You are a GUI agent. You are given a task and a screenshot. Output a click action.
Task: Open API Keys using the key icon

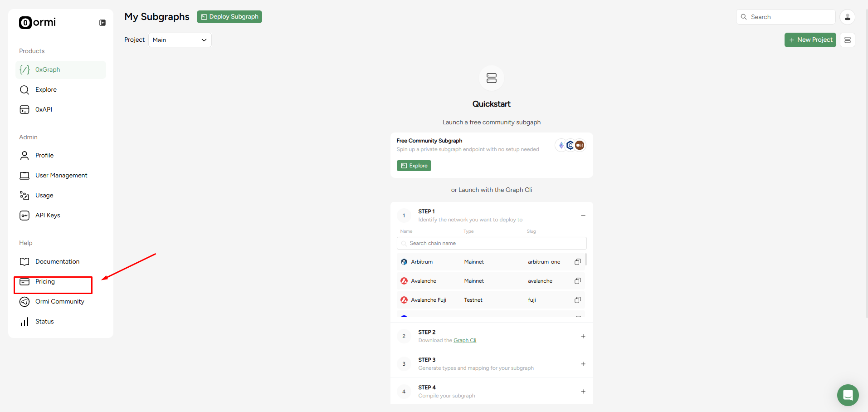(x=24, y=215)
